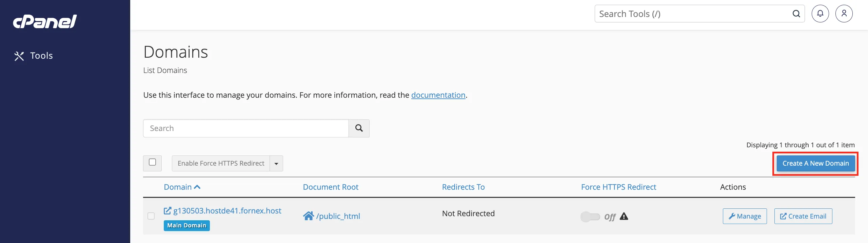Open the notifications bell
The image size is (868, 243).
[x=820, y=14]
